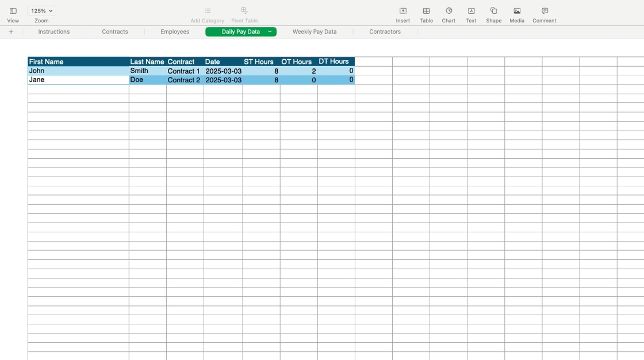Open the Media toolbar icon
The width and height of the screenshot is (644, 360).
click(x=517, y=11)
